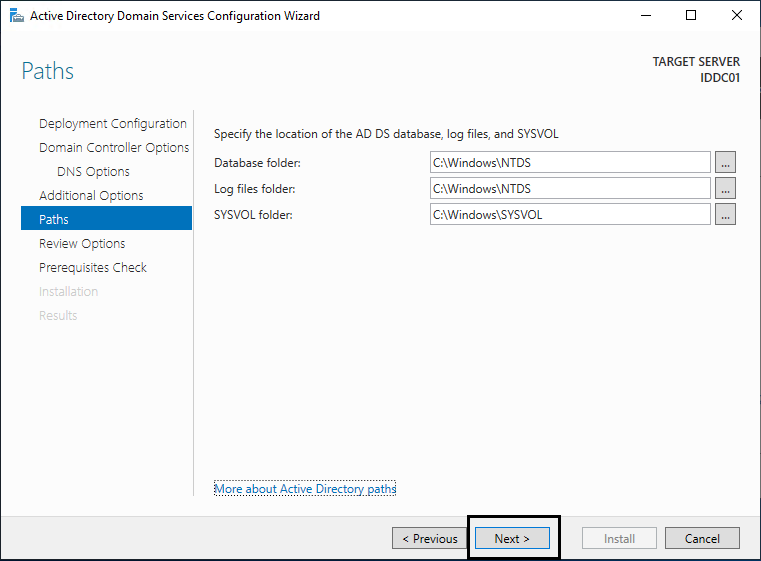Maximize the wizard window

(x=691, y=16)
